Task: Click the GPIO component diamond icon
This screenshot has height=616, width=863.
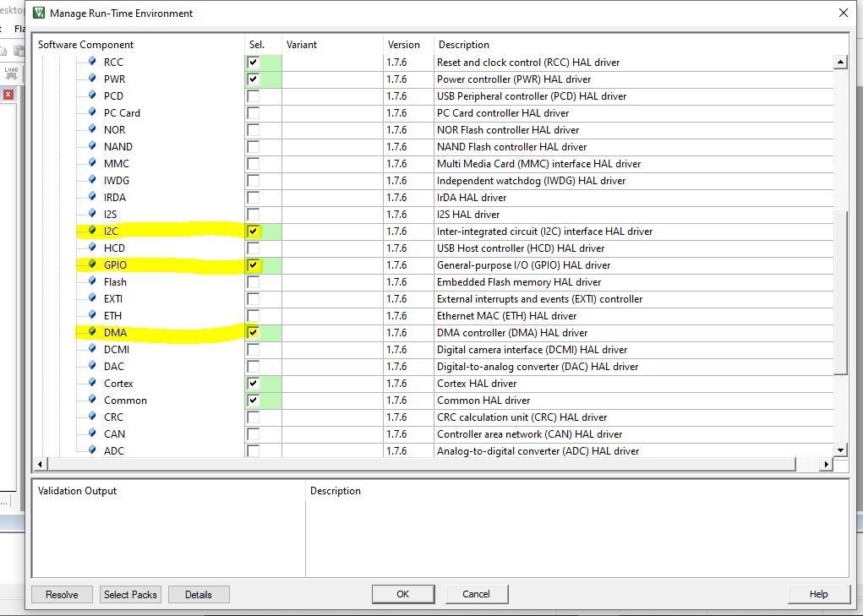Action: 92,264
